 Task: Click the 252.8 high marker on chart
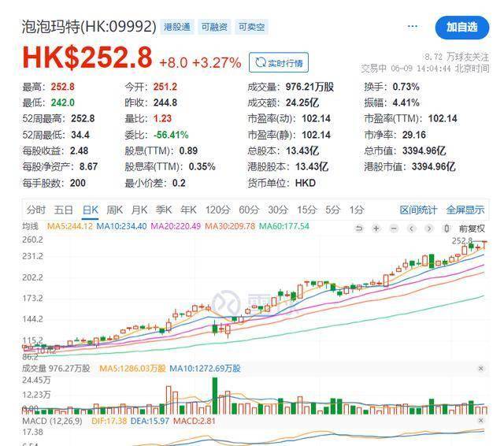[x=462, y=241]
